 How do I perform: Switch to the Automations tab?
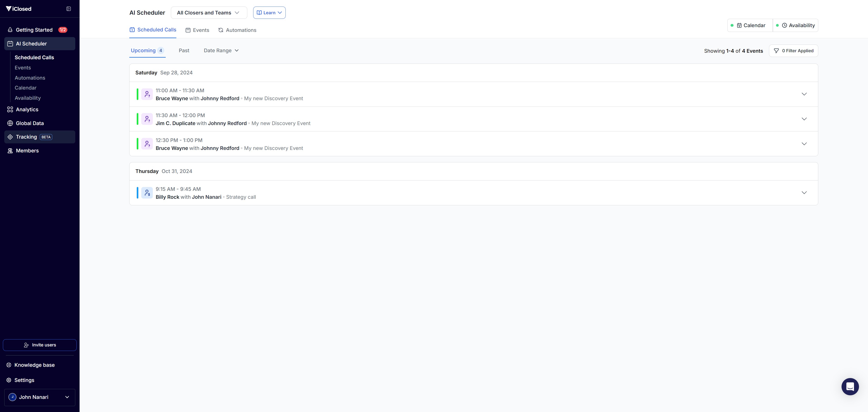point(237,30)
